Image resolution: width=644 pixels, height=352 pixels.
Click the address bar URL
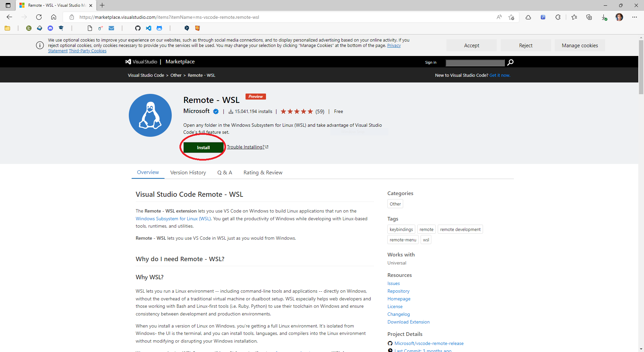(x=169, y=17)
